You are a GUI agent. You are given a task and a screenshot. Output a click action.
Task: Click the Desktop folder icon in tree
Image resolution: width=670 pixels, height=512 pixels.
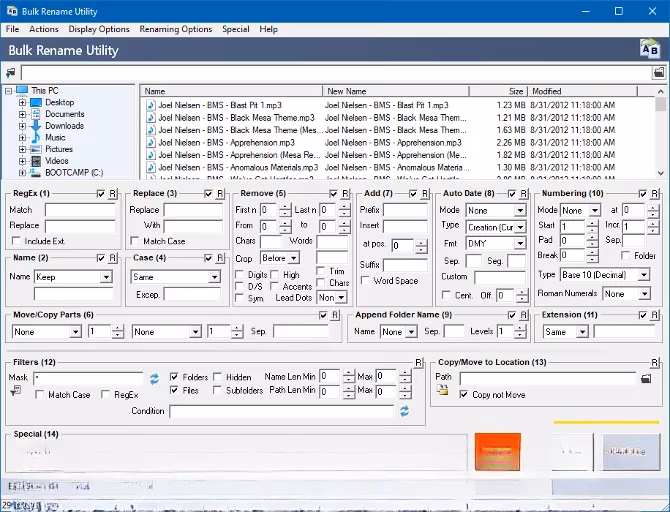pos(36,103)
